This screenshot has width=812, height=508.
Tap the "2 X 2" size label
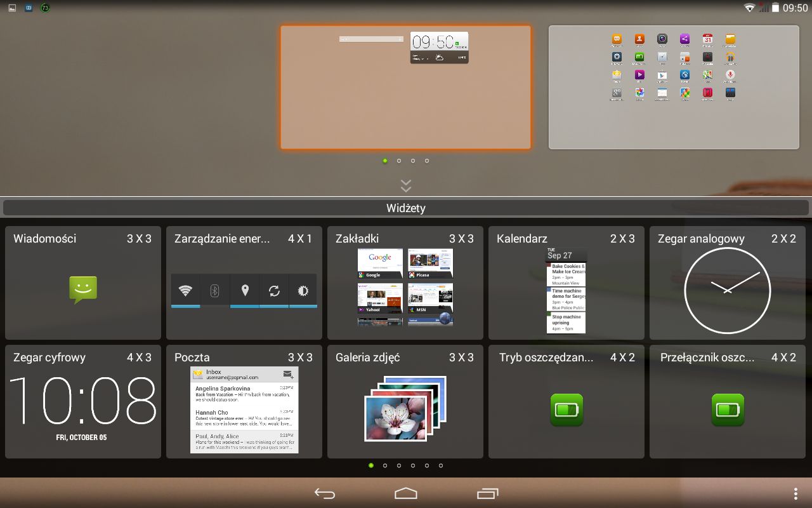pyautogui.click(x=783, y=239)
